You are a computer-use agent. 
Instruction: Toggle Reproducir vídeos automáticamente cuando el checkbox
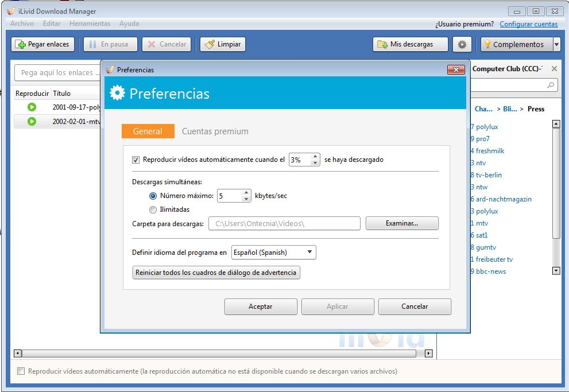[136, 160]
